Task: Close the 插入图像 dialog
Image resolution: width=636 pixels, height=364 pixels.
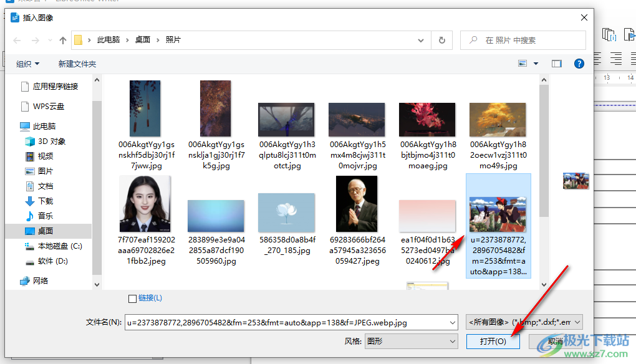Action: 584,17
